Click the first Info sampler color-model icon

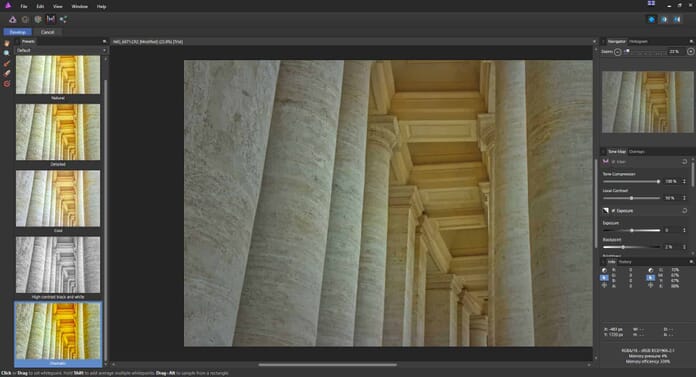point(604,270)
